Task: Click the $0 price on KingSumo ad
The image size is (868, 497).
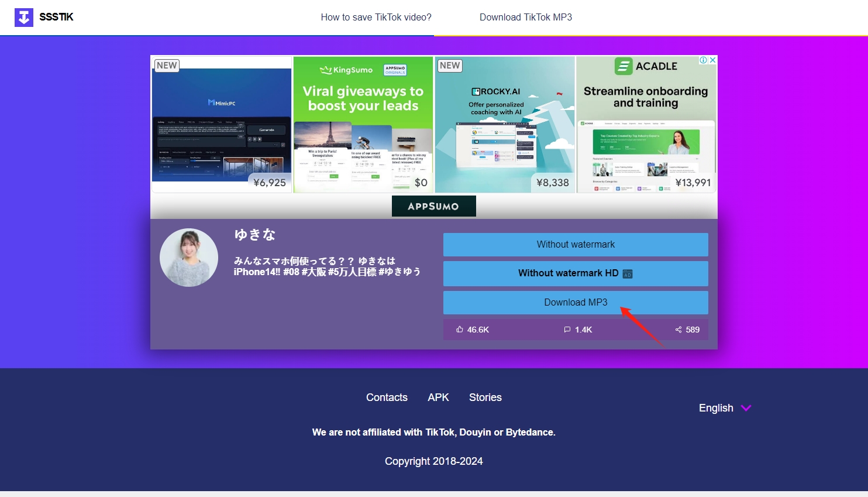Action: (421, 183)
